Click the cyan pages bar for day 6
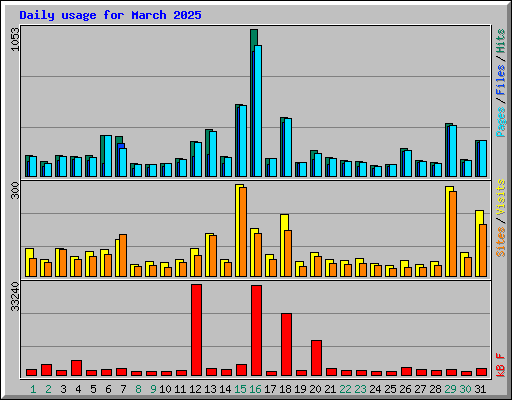The image size is (512, 400). 108,156
